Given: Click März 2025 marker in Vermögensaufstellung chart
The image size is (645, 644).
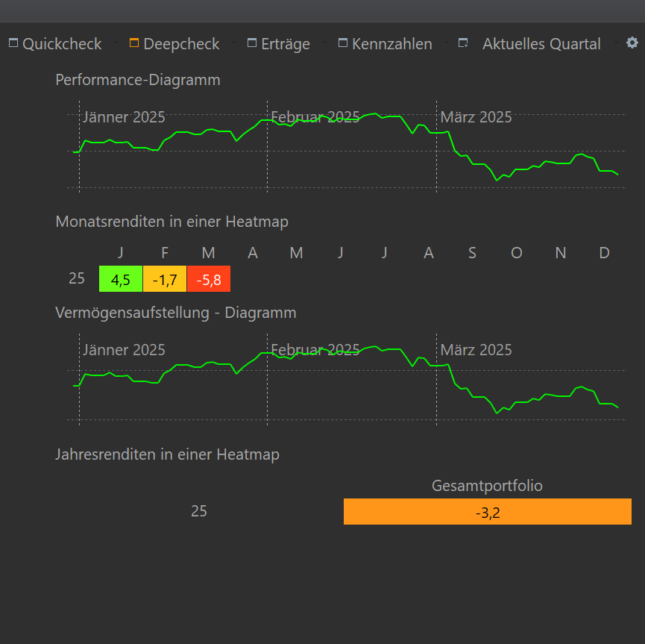Looking at the screenshot, I should 476,350.
